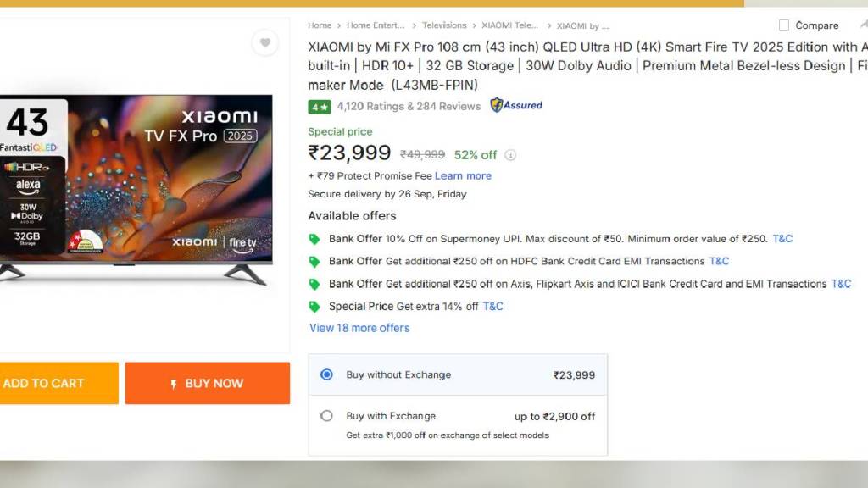Select Buy with Exchange option
The height and width of the screenshot is (488, 868).
coord(327,416)
